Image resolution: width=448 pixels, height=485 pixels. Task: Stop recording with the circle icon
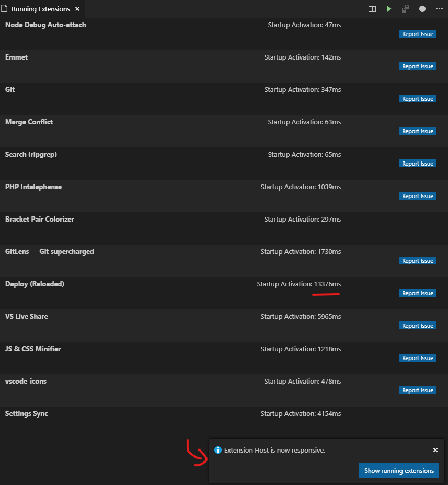pos(422,9)
